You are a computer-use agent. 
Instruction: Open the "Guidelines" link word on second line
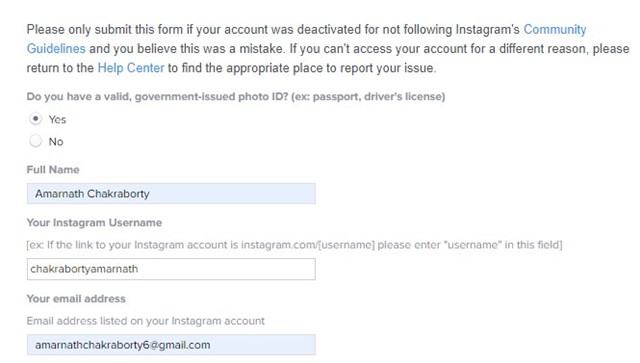click(x=56, y=49)
